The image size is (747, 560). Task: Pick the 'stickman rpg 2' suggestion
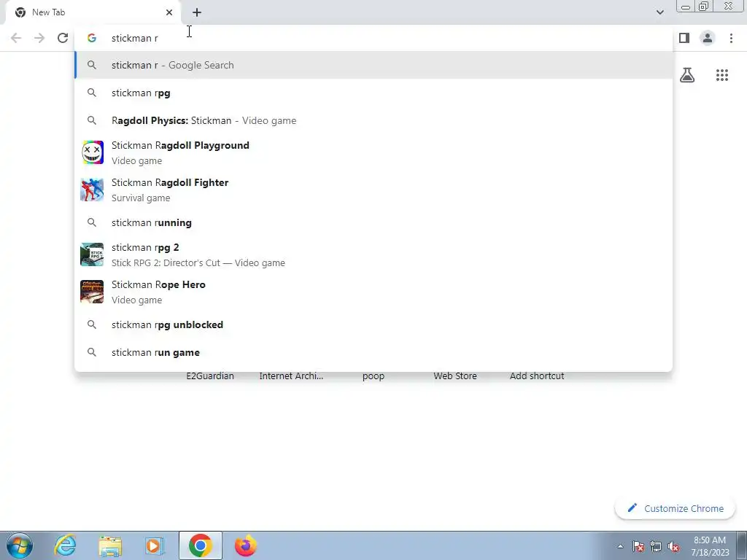click(373, 254)
